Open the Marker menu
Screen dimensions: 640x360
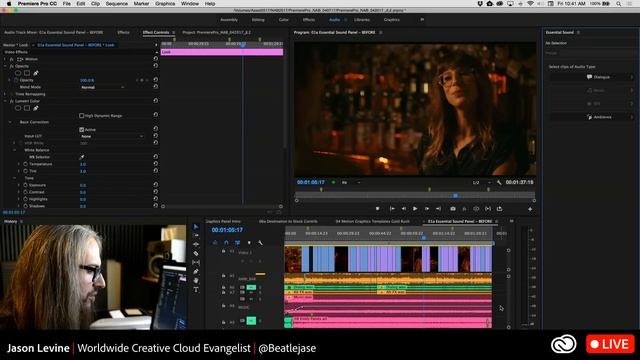[141, 4]
